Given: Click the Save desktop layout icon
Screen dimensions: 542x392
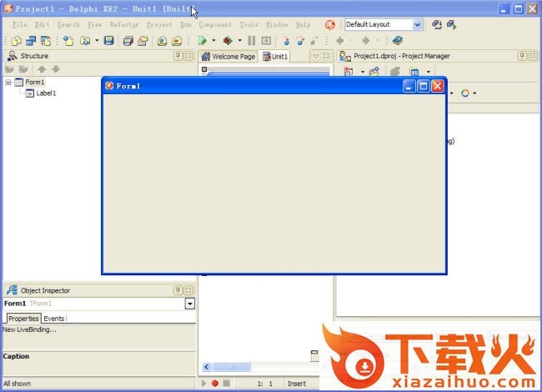Looking at the screenshot, I should point(437,24).
